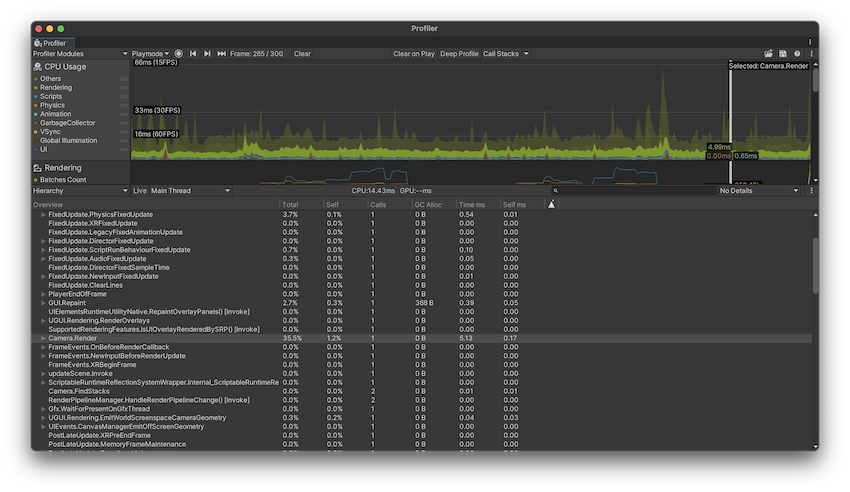Viewport: 850px width, 492px height.
Task: Toggle the Rendering category color swatch
Action: (36, 88)
